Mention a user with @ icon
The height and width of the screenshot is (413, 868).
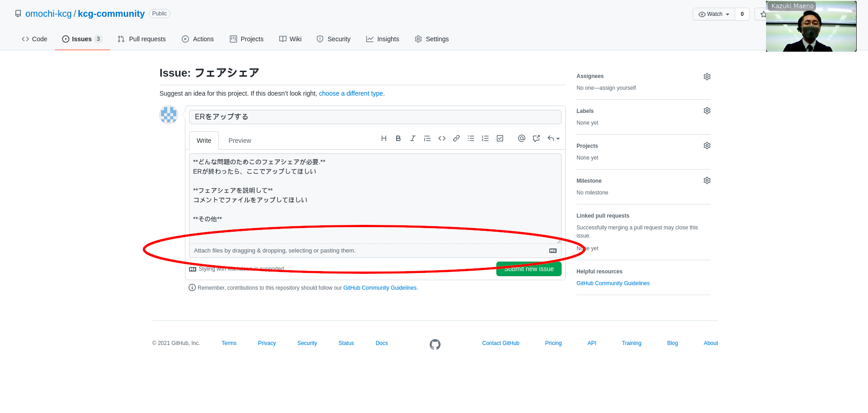click(x=522, y=138)
